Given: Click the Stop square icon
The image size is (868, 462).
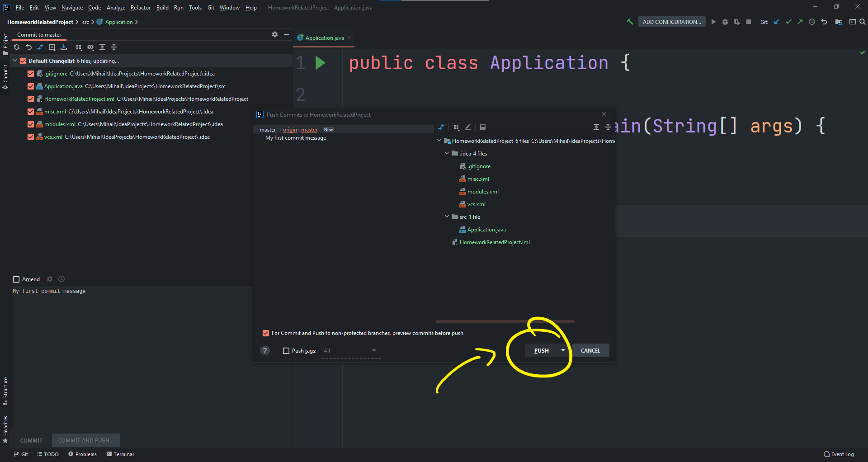Looking at the screenshot, I should [x=749, y=22].
